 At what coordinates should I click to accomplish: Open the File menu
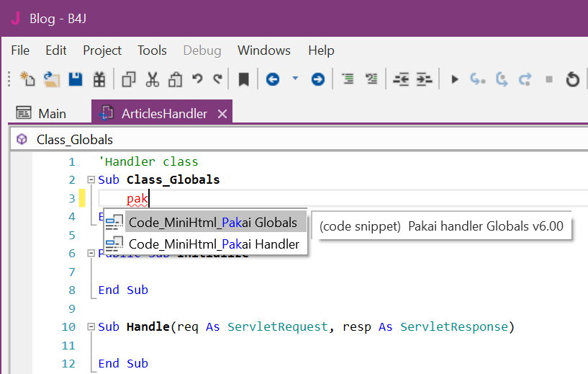click(x=20, y=50)
